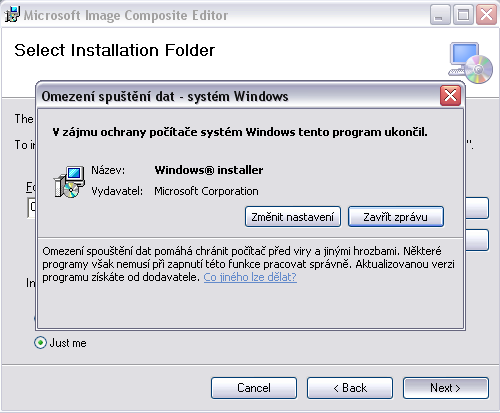
Task: Open the Co jiného lze dělat? link
Action: pos(250,277)
